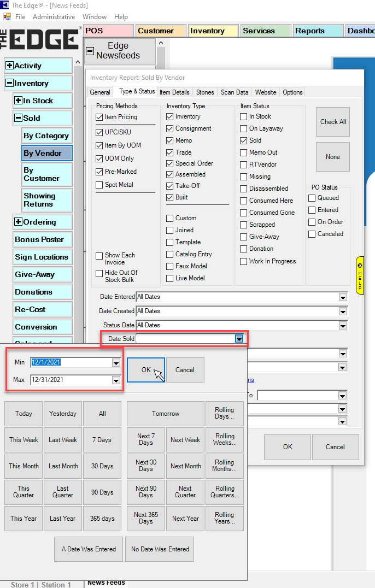The width and height of the screenshot is (375, 588).
Task: Click the Check All button
Action: coord(332,122)
